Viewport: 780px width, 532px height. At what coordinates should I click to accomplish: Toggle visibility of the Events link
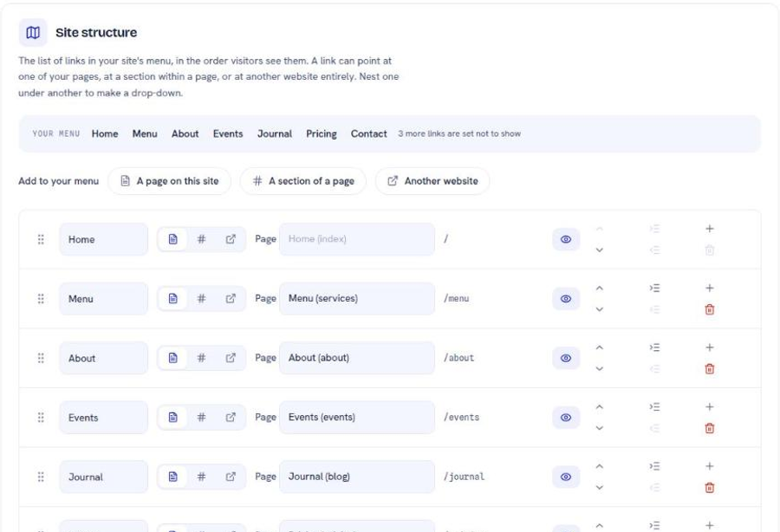(x=566, y=418)
